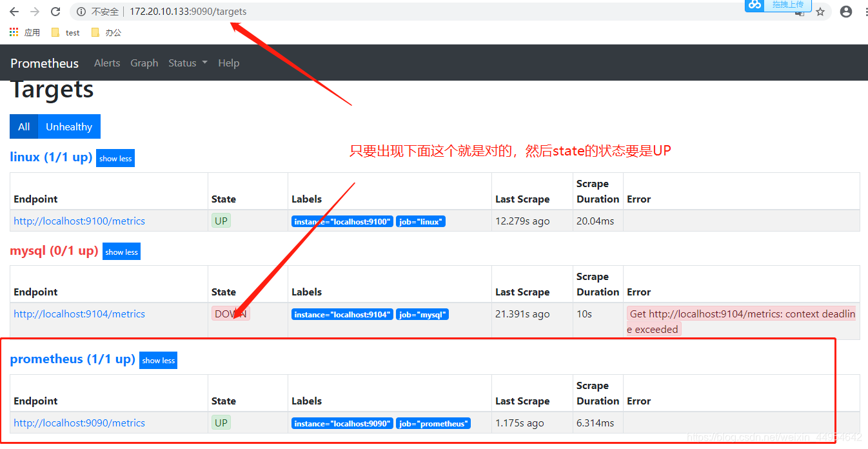The width and height of the screenshot is (868, 449).
Task: Open the Help navigation item
Action: [229, 63]
